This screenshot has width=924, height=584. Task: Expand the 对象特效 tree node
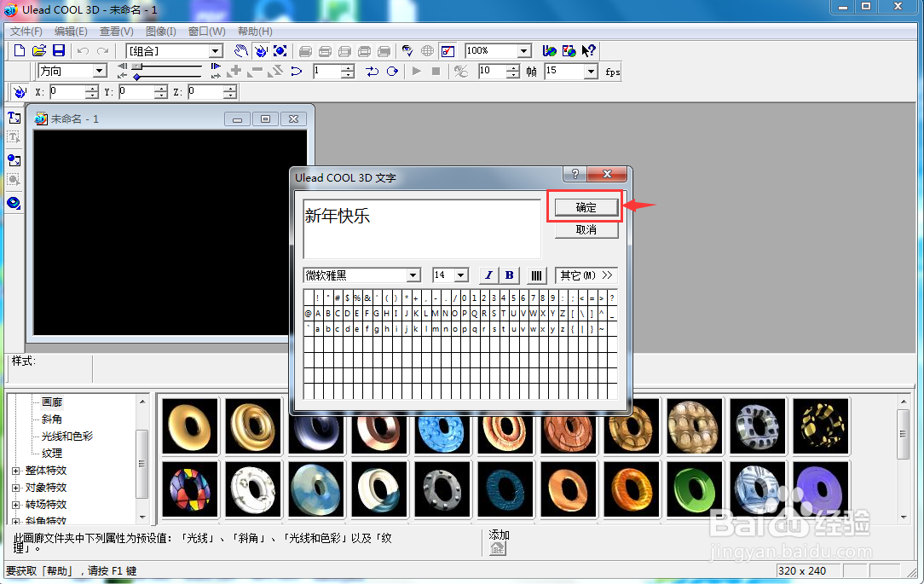click(x=16, y=488)
